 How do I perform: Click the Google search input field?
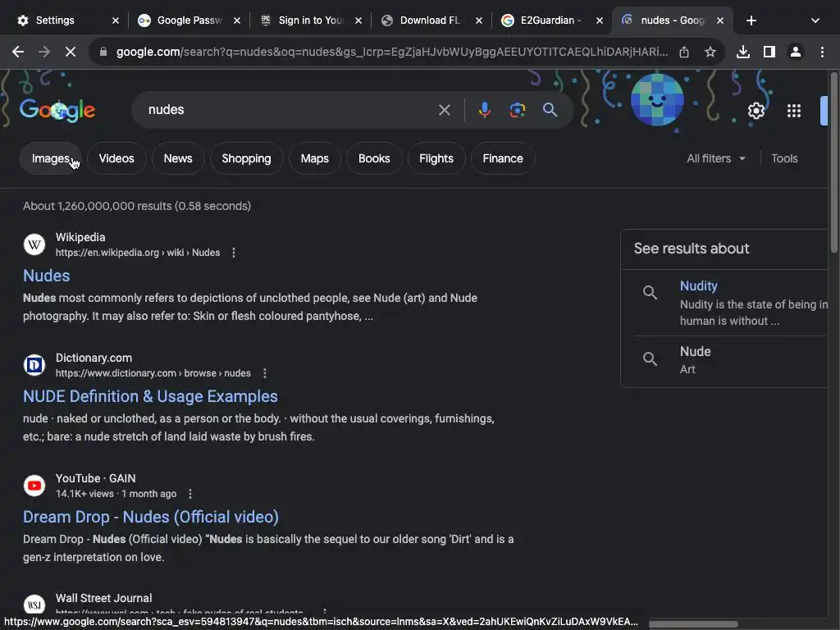[290, 110]
